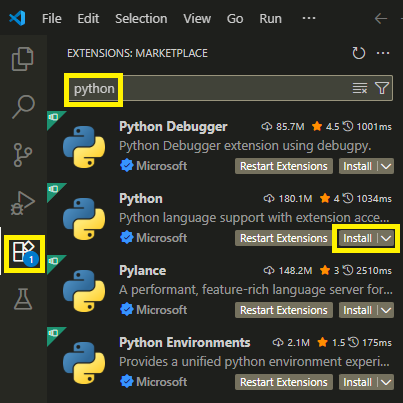Open Extensions panel more actions menu
This screenshot has width=403, height=403.
click(383, 53)
